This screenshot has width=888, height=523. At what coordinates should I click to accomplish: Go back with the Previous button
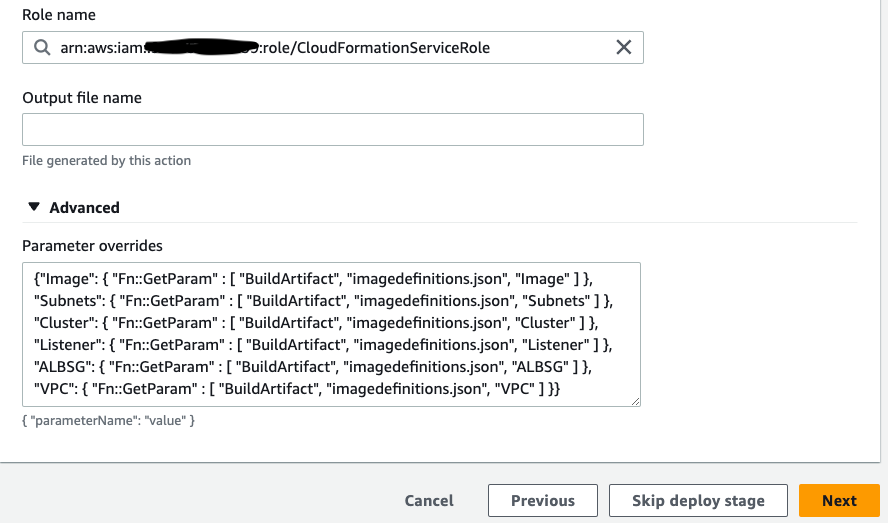(543, 500)
